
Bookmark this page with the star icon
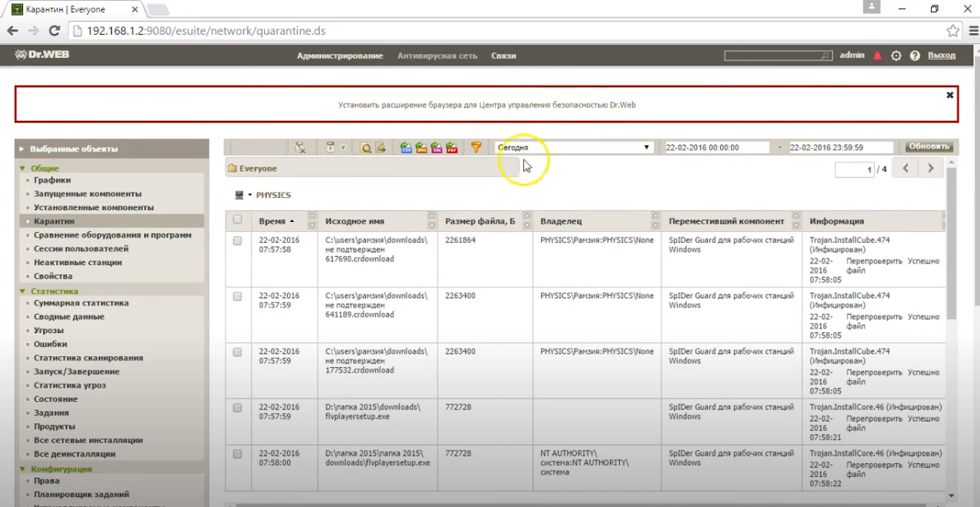pos(953,31)
